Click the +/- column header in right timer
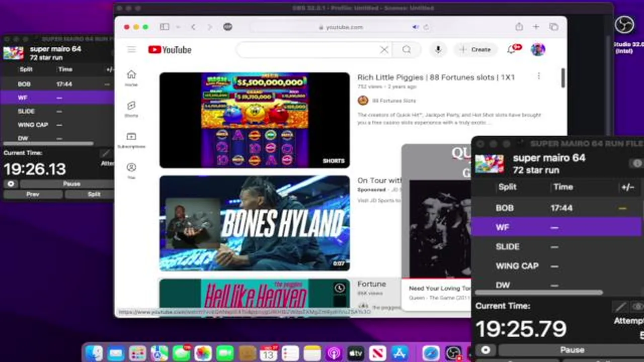Image resolution: width=644 pixels, height=362 pixels. pyautogui.click(x=627, y=187)
